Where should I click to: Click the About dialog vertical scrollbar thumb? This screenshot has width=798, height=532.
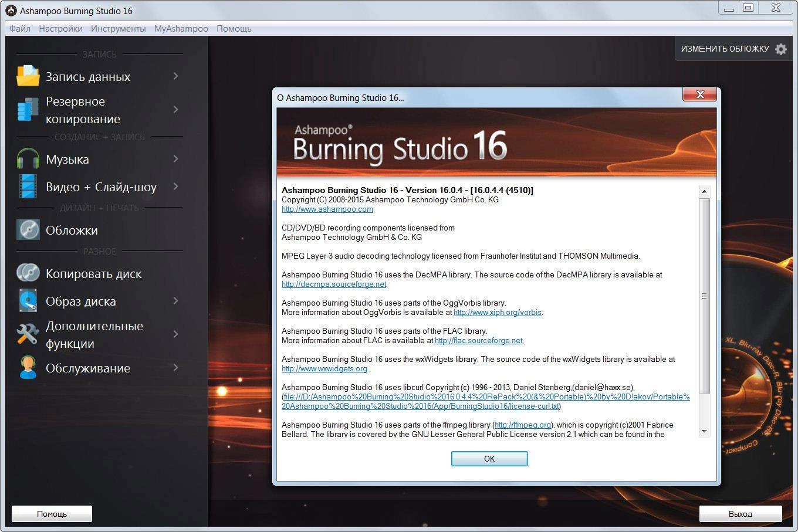click(704, 296)
